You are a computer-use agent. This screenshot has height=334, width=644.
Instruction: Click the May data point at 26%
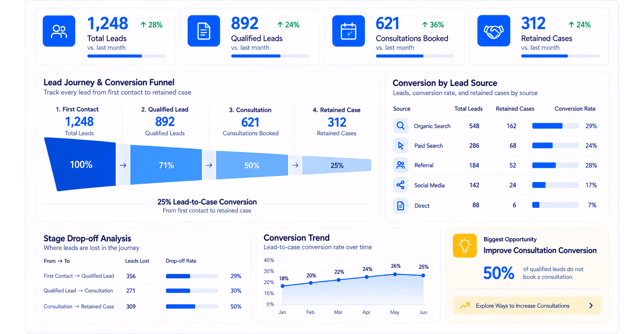(x=395, y=274)
